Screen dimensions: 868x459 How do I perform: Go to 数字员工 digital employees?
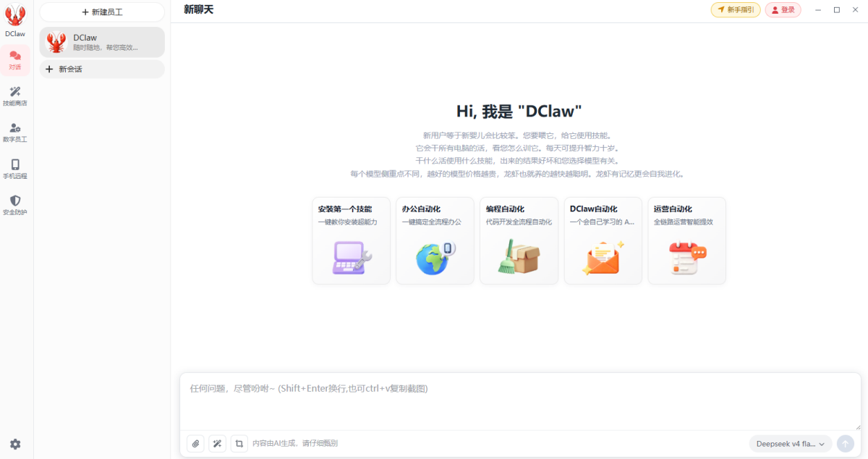point(15,132)
